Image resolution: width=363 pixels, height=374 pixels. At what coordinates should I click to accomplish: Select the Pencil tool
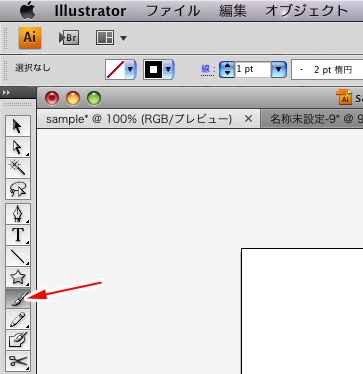click(x=18, y=320)
